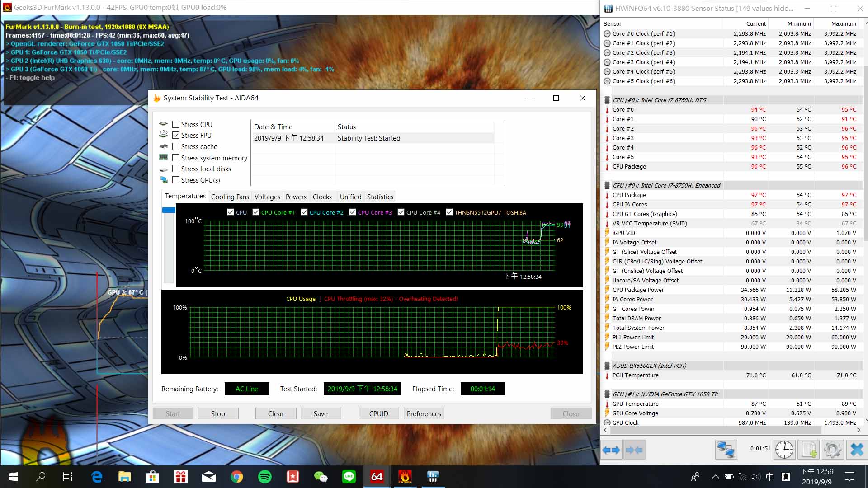Click HWiNFO vertical scrollbar down arrow
The height and width of the screenshot is (488, 868).
pyautogui.click(x=866, y=421)
